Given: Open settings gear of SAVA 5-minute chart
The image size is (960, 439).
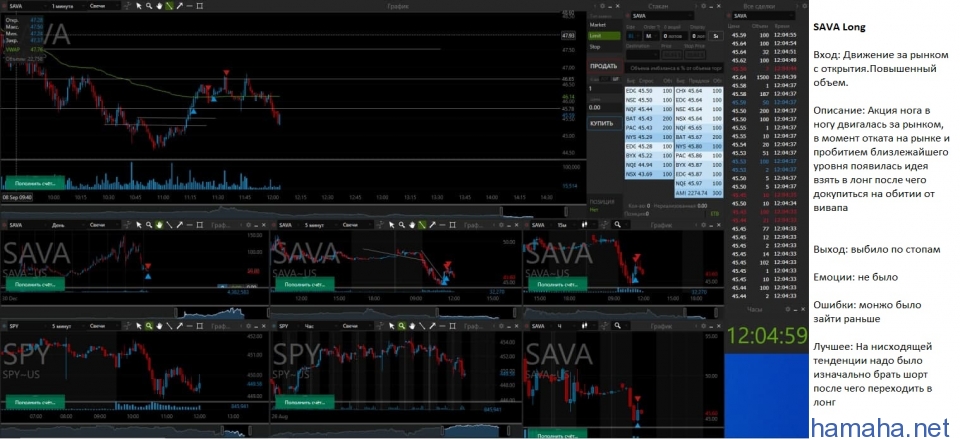Looking at the screenshot, I should 501,225.
